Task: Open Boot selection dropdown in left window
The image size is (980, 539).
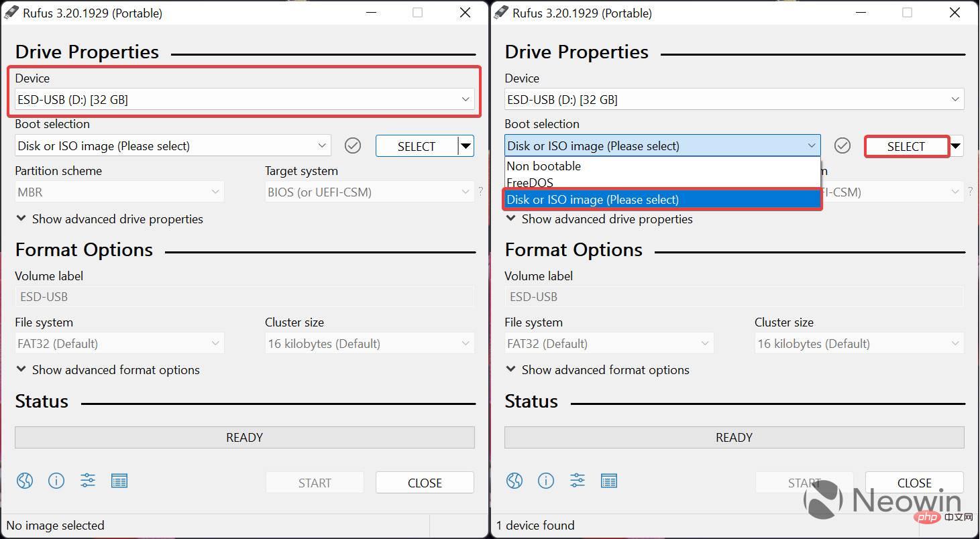Action: [x=173, y=145]
